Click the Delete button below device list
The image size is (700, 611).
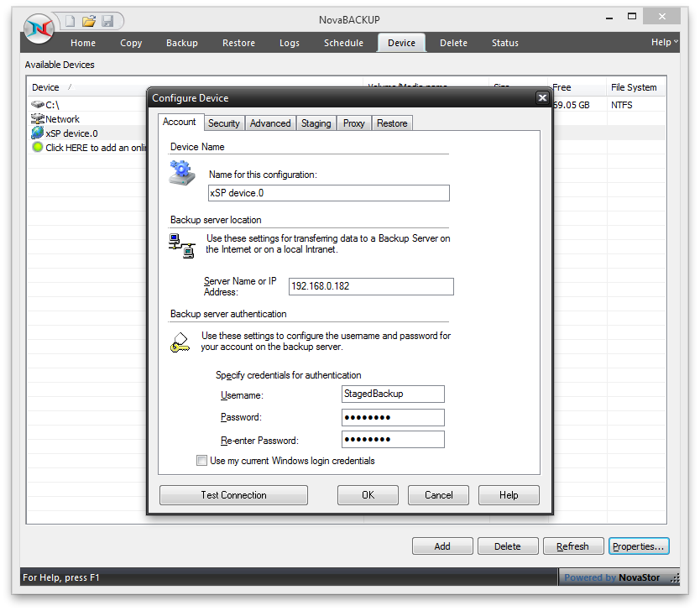click(508, 546)
